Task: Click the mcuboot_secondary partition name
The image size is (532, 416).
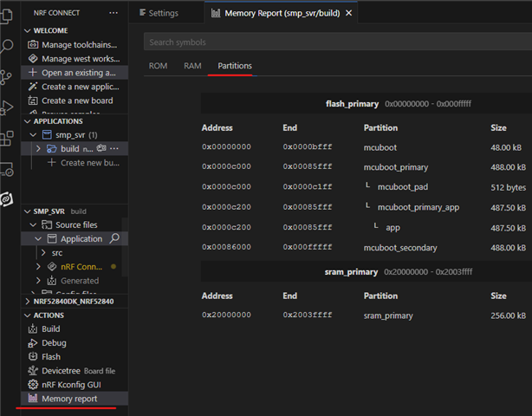Action: (400, 248)
